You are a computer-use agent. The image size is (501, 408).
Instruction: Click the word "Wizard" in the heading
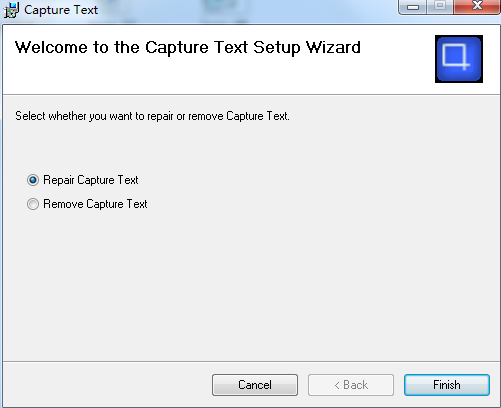pyautogui.click(x=333, y=48)
